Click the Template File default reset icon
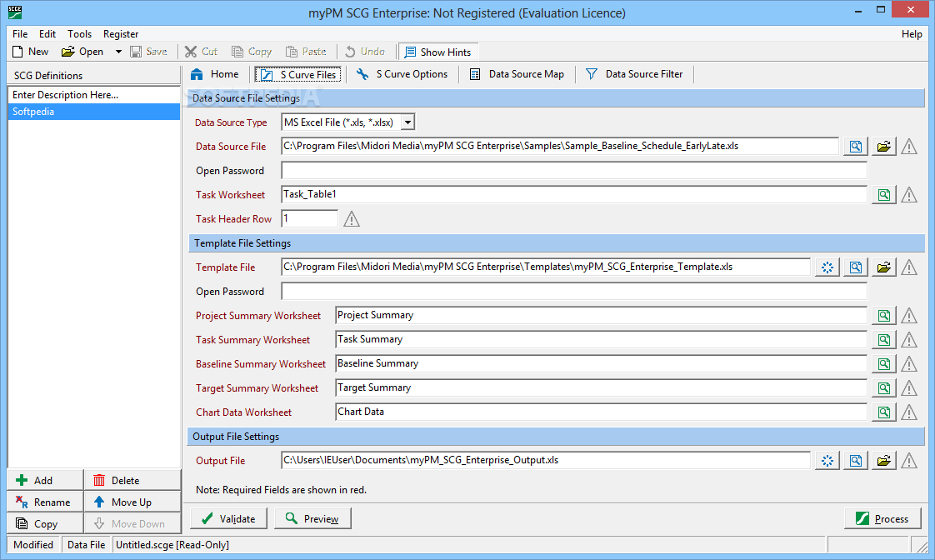The image size is (935, 560). point(827,267)
